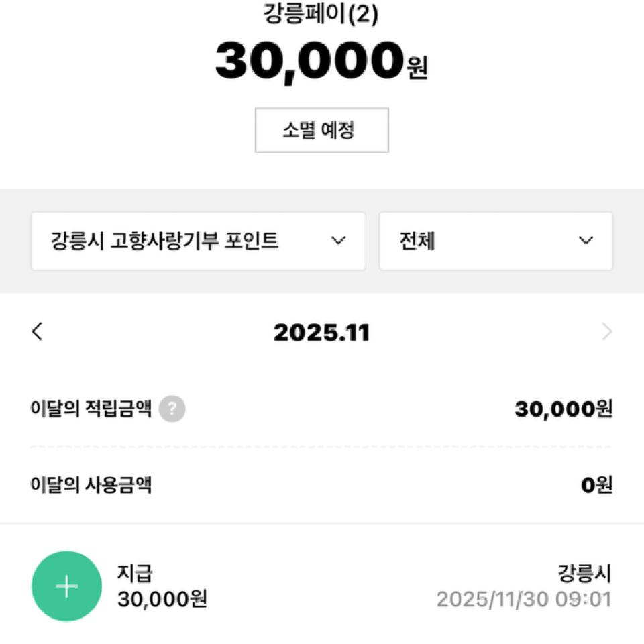
Task: Tap the help icon next to 이달의 적립금액
Action: 172,409
